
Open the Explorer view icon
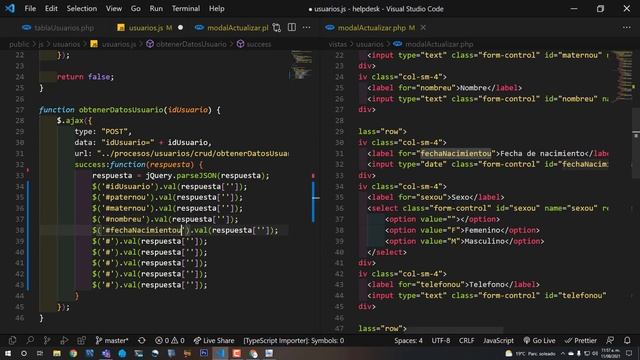(12, 340)
